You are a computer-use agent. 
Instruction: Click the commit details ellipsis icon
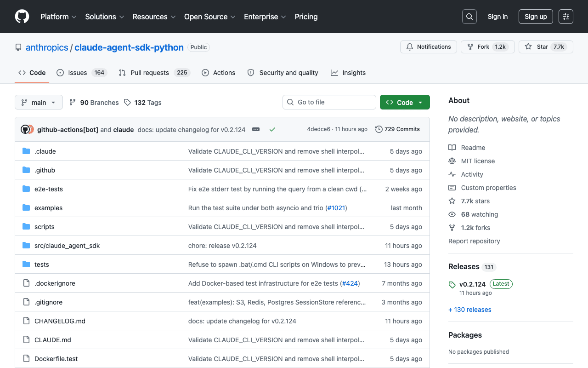(256, 129)
